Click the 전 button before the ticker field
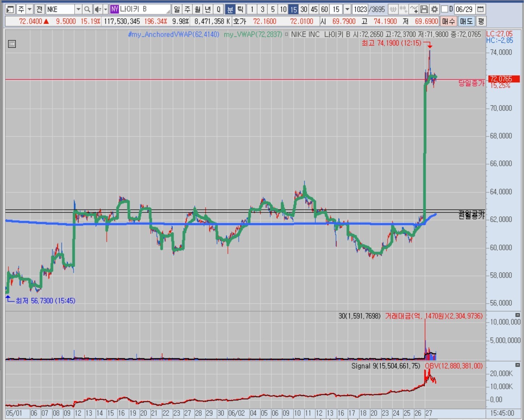524x420 pixels. [x=40, y=9]
